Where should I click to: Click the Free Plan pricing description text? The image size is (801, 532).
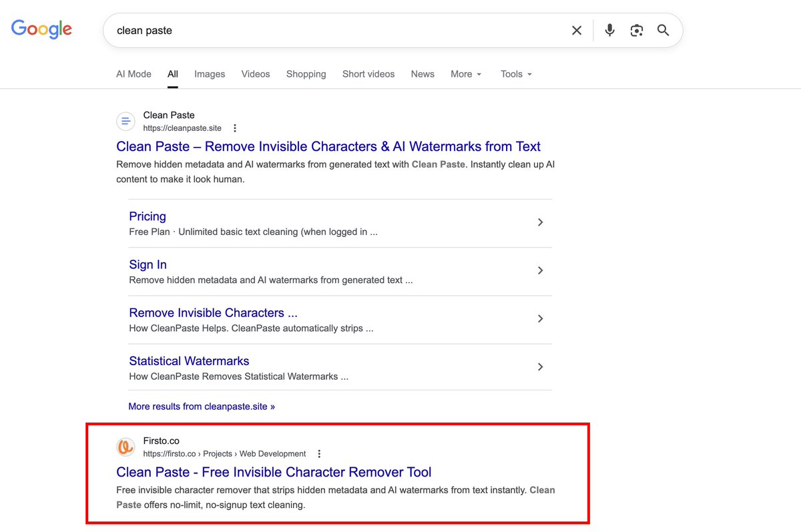254,232
